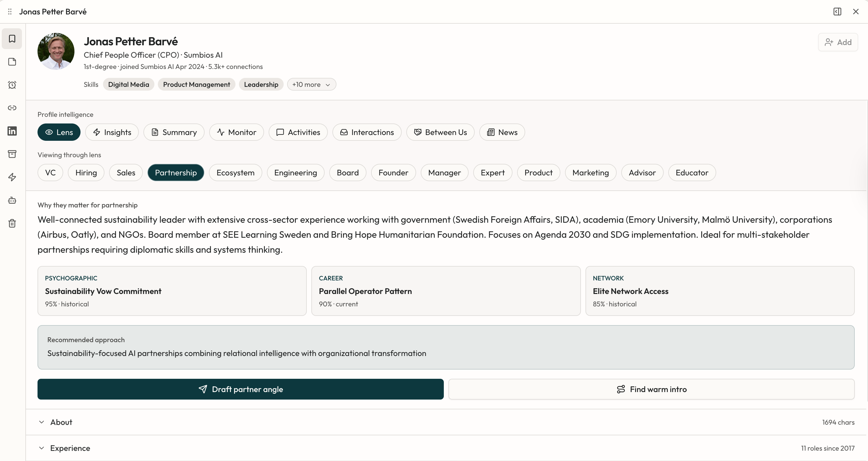
Task: Open the Sustainability Vow Commitment card
Action: click(172, 291)
